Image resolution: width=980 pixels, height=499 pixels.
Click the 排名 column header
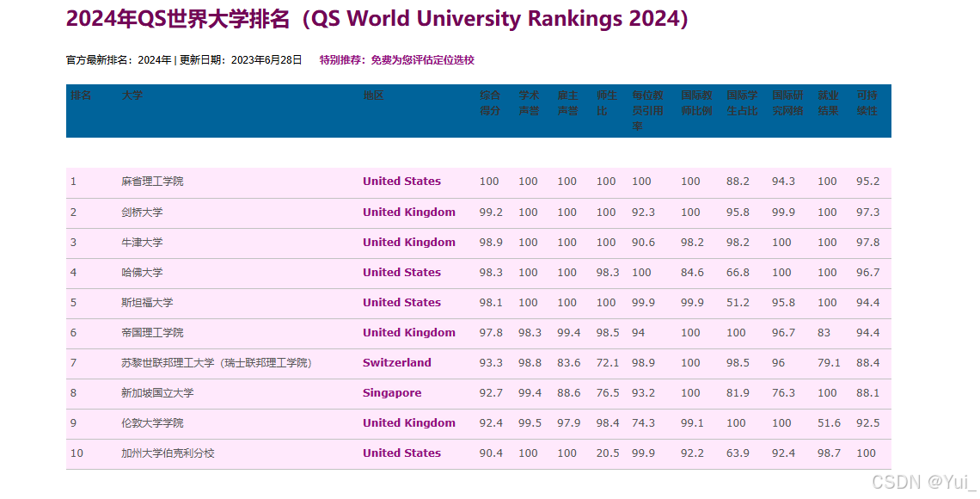(81, 95)
